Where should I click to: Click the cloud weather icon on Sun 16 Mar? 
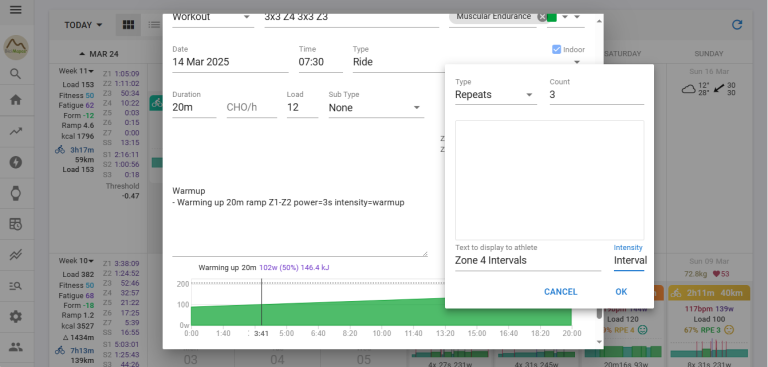[x=689, y=89]
